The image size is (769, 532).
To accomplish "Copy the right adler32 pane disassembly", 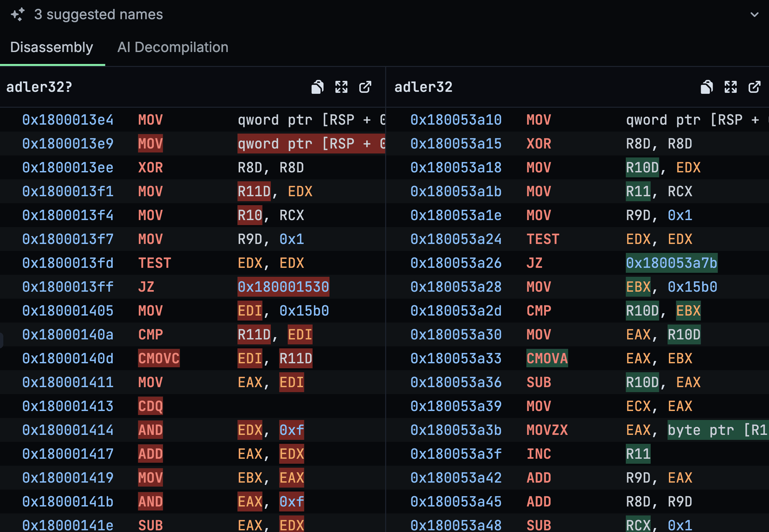I will (707, 87).
